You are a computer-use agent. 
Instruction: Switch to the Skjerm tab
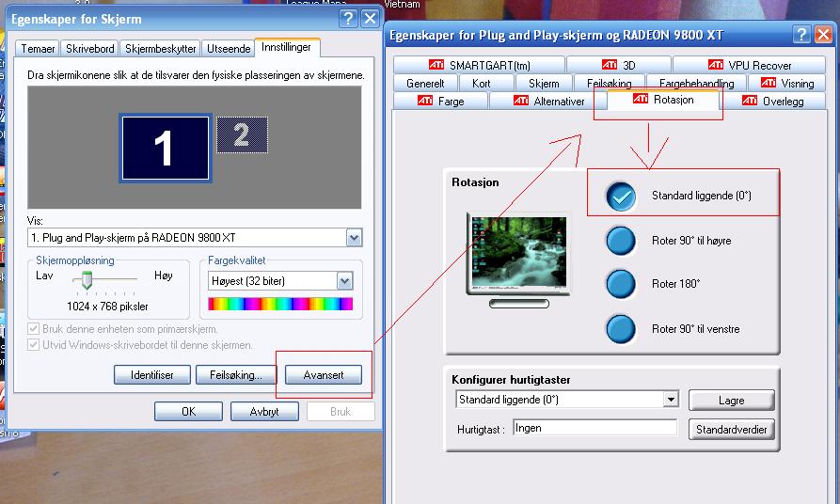544,83
